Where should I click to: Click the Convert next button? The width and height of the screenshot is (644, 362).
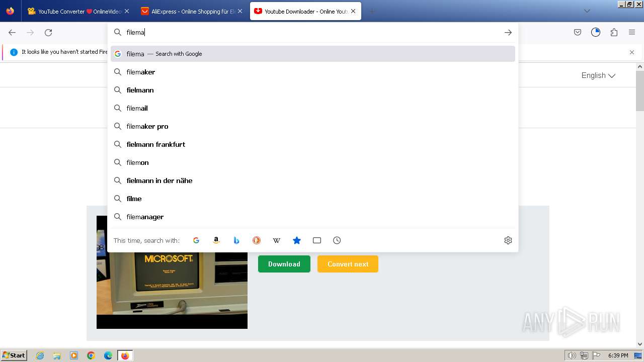coord(348,264)
